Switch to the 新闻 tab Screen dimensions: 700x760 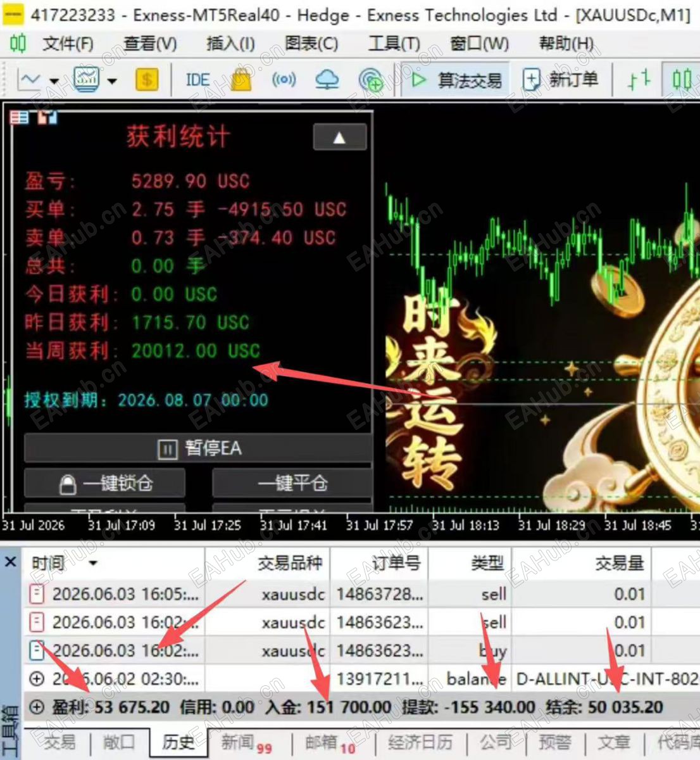(x=246, y=743)
